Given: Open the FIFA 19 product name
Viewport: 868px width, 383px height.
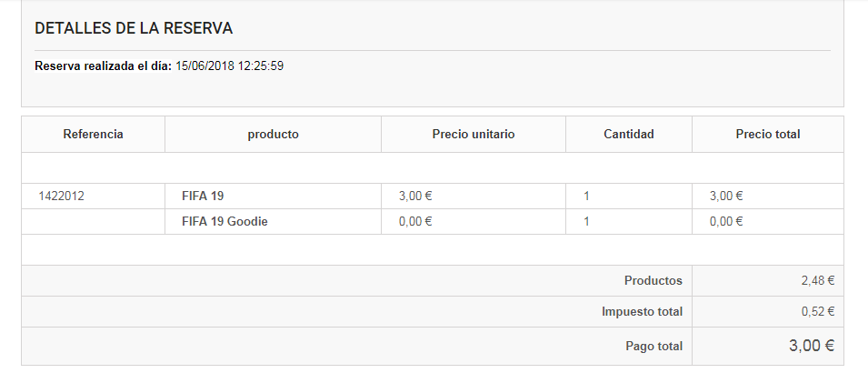Looking at the screenshot, I should pos(203,196).
